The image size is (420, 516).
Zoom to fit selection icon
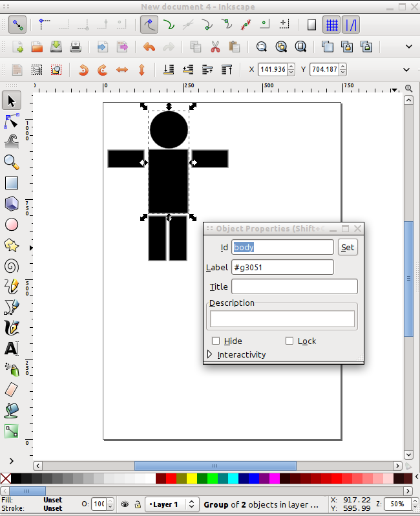262,47
